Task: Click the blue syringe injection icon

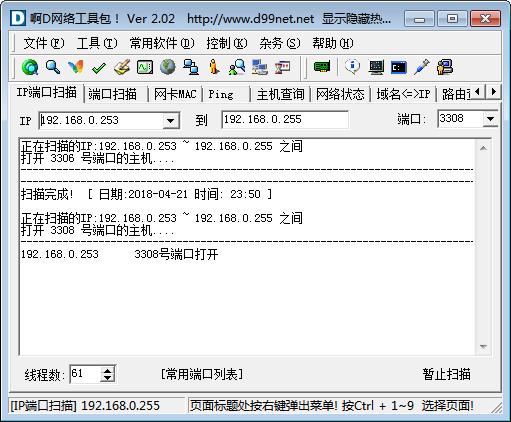Action: [422, 67]
